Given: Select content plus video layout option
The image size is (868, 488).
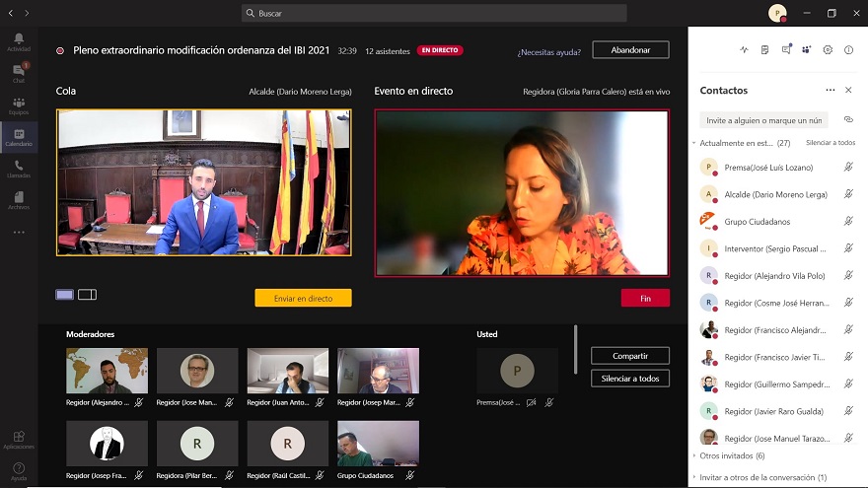Looking at the screenshot, I should [x=87, y=294].
